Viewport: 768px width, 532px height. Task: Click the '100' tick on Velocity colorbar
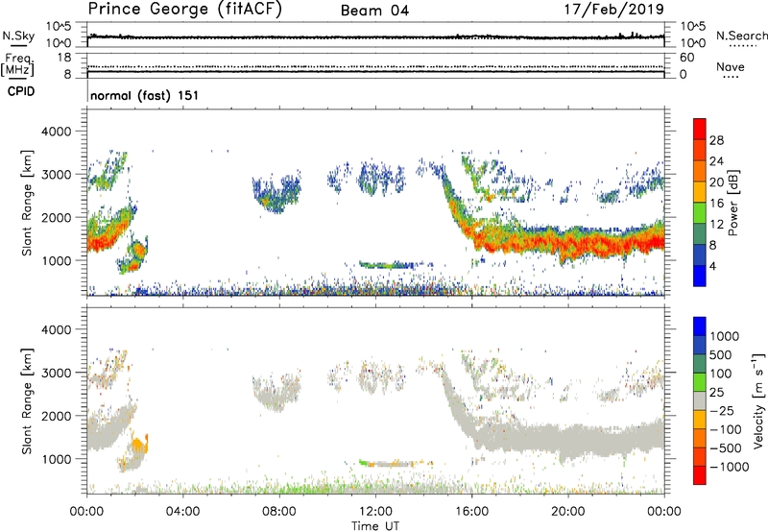point(721,374)
